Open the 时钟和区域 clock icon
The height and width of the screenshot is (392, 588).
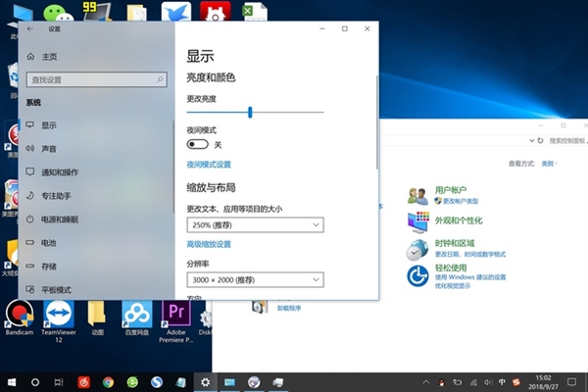(418, 247)
